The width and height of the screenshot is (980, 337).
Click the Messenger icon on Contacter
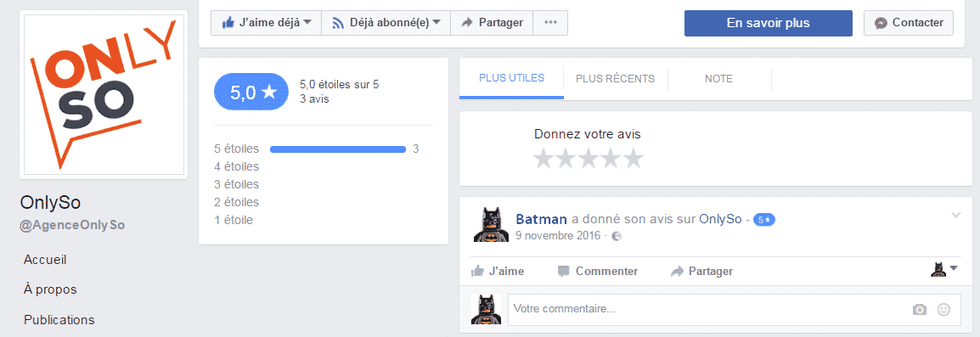pyautogui.click(x=881, y=23)
